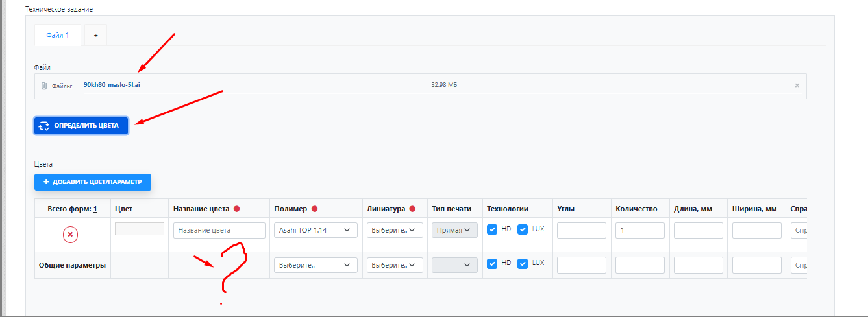
Task: Toggle HD checkbox in Общие параметры row
Action: 492,264
